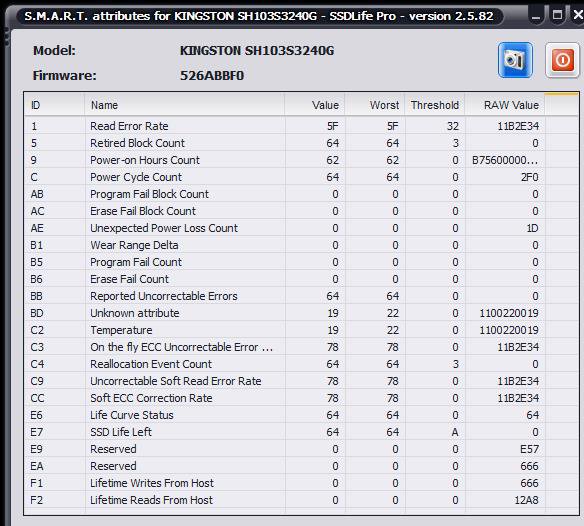
Task: Sort by the Name column header
Action: click(x=185, y=105)
